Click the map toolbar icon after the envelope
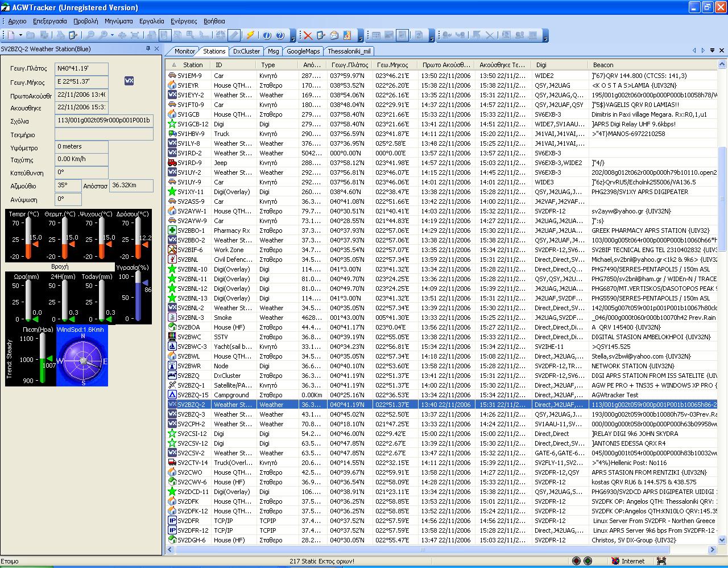The height and width of the screenshot is (568, 728). tap(347, 35)
